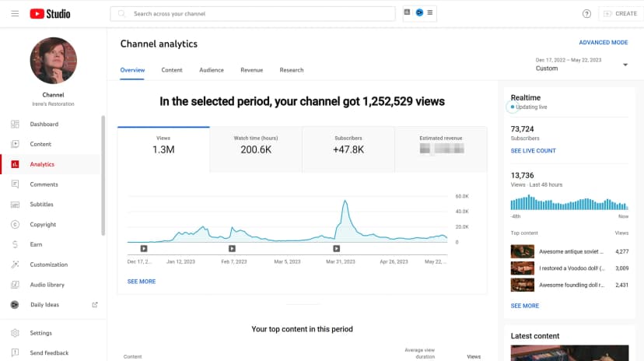The image size is (644, 361).
Task: Open Audio library icon
Action: pos(15,285)
